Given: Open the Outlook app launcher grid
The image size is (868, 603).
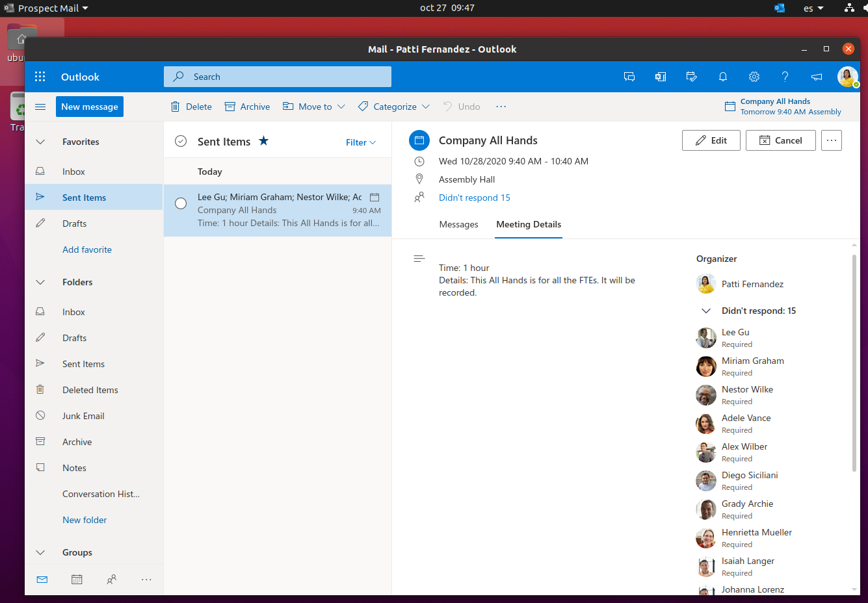Looking at the screenshot, I should [x=40, y=76].
